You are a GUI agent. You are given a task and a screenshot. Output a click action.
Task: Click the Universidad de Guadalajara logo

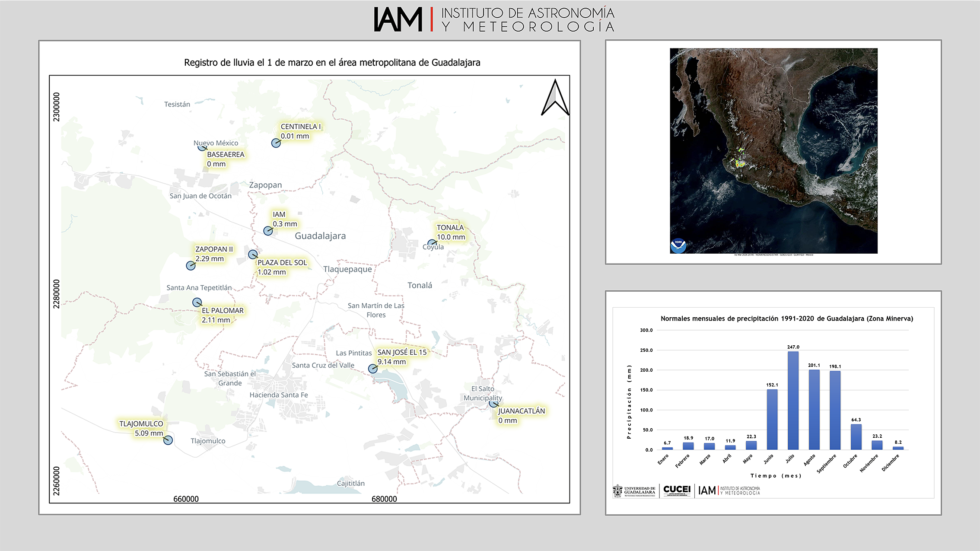point(634,491)
